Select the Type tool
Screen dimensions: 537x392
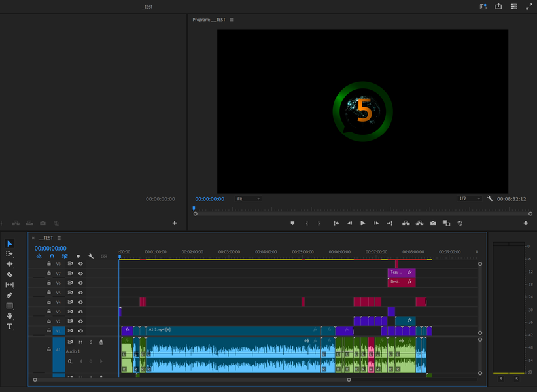point(9,327)
